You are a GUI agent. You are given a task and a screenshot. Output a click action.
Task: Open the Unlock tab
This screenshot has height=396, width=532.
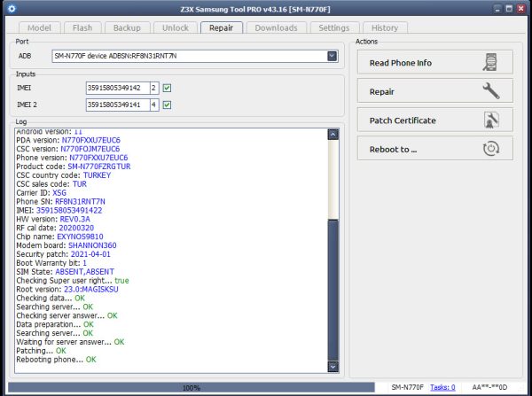(175, 27)
